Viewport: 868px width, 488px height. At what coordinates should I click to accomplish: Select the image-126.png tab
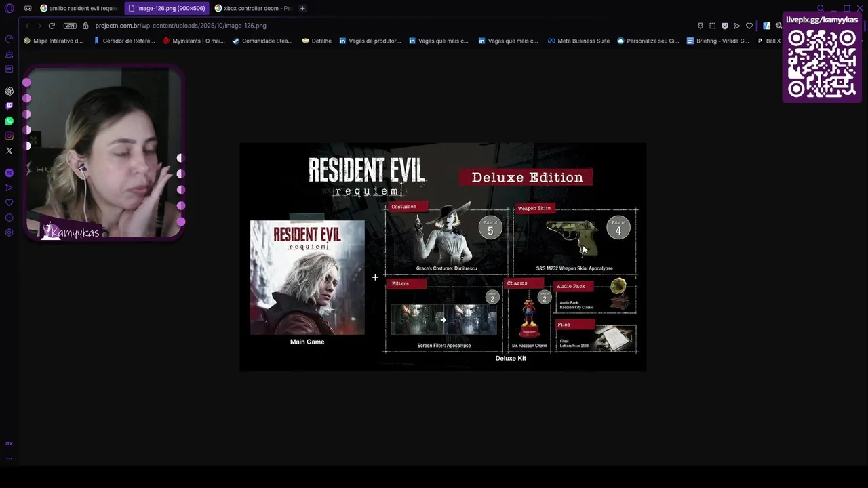[167, 9]
